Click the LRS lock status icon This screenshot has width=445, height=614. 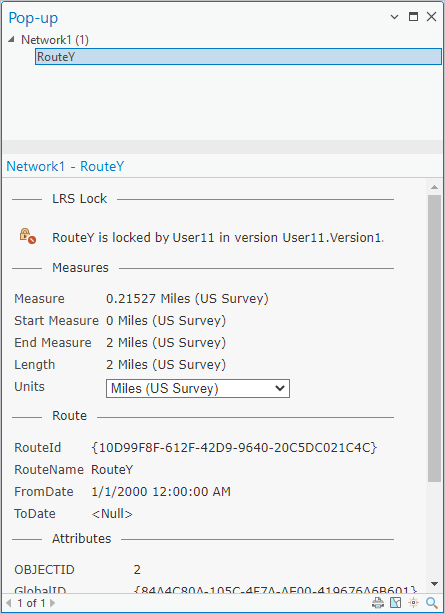click(x=27, y=236)
